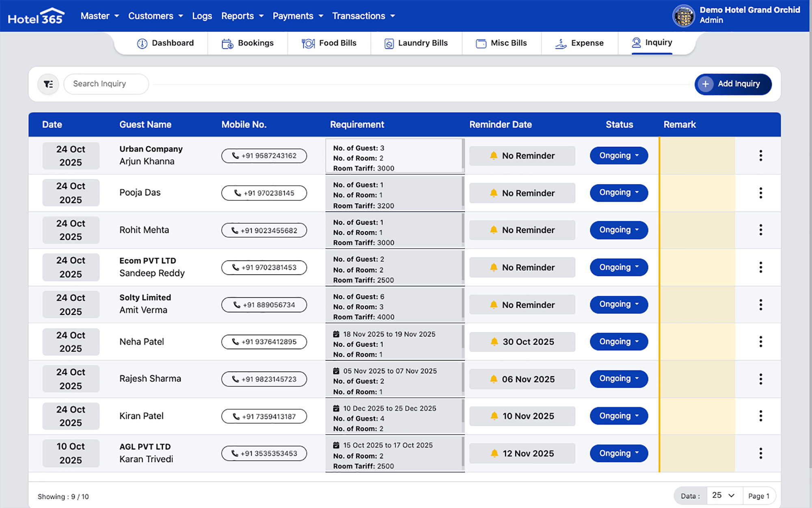812x508 pixels.
Task: Open the Reports menu
Action: coord(242,16)
